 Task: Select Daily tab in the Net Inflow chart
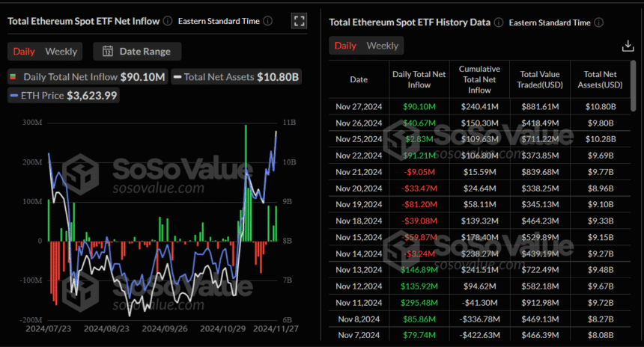pyautogui.click(x=24, y=52)
